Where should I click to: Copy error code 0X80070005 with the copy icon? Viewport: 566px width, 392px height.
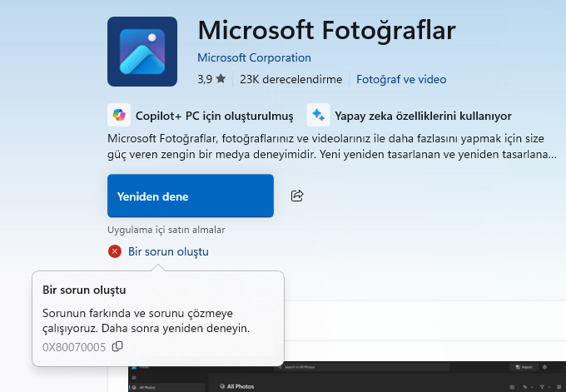click(117, 346)
